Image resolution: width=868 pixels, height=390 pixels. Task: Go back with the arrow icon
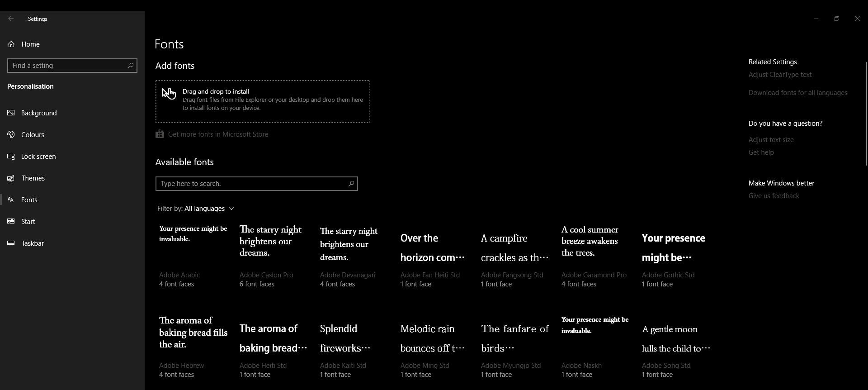[11, 19]
